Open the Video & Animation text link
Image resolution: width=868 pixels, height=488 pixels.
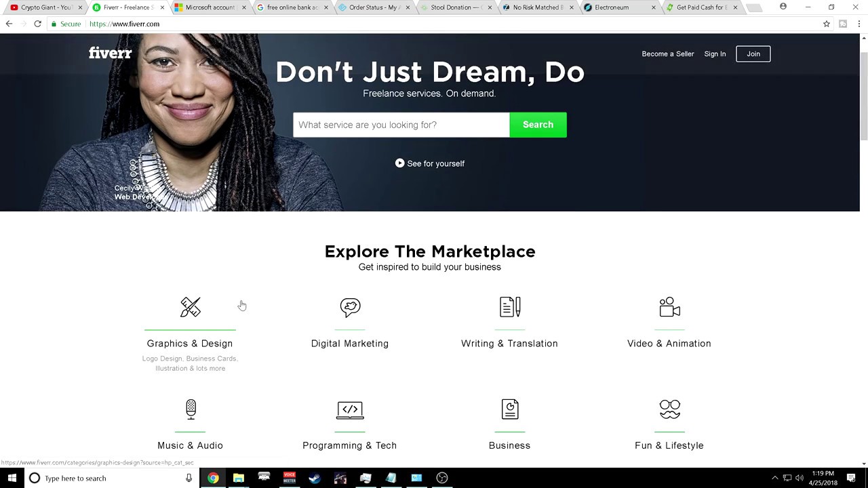pos(669,344)
